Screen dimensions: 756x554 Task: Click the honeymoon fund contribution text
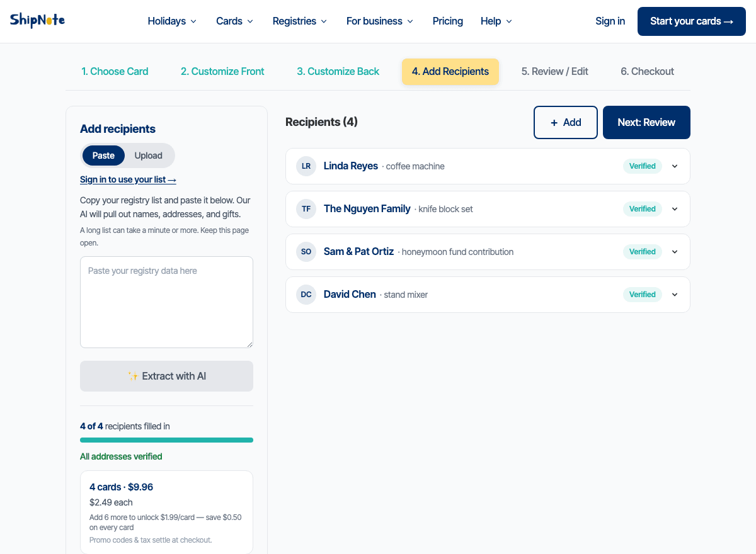coord(457,252)
